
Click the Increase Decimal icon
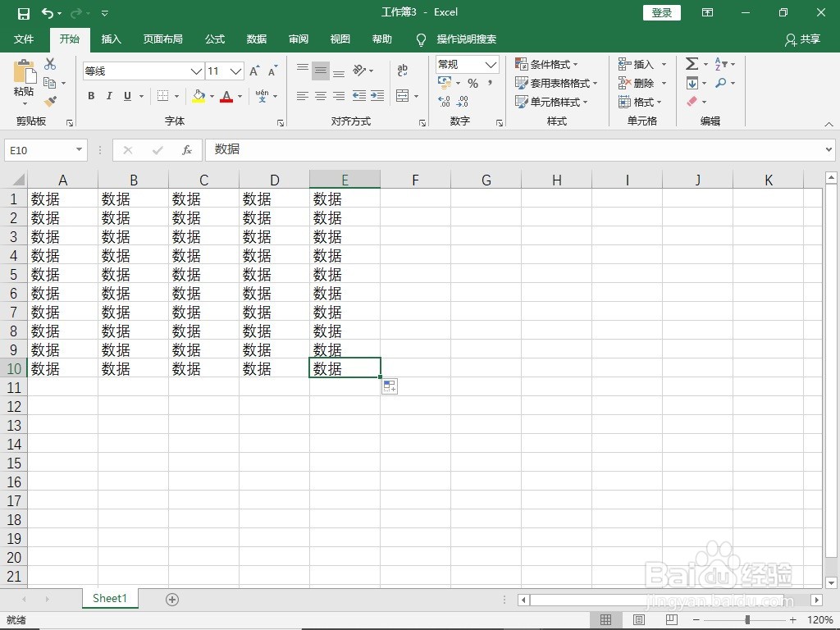pos(442,102)
